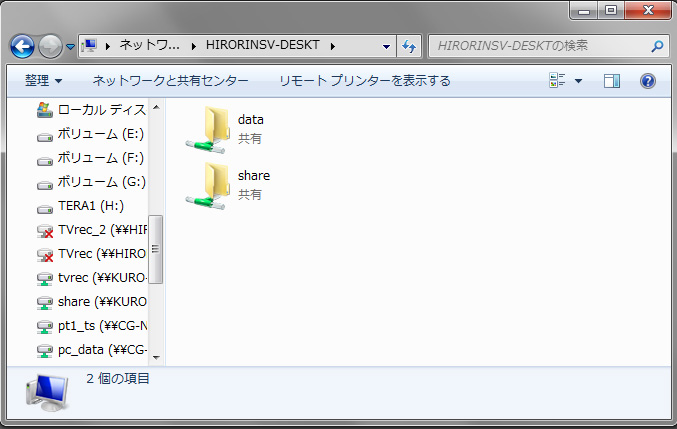Click the computer icon in address bar
677x429 pixels.
pos(90,45)
